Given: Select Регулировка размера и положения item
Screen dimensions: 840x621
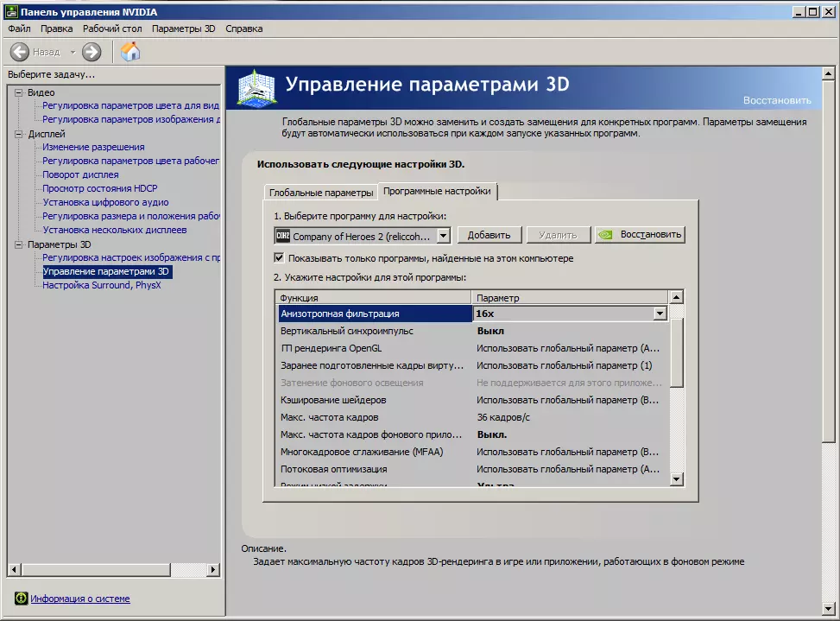Looking at the screenshot, I should point(131,216).
